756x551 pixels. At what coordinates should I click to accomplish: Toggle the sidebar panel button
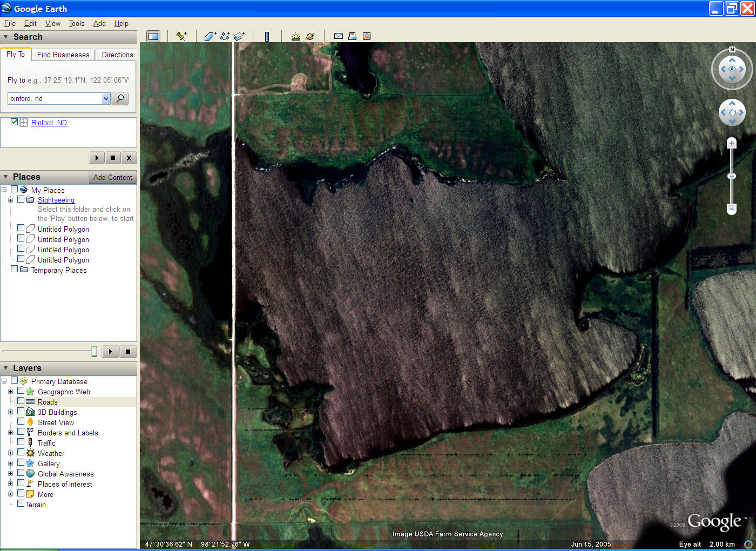pyautogui.click(x=153, y=36)
